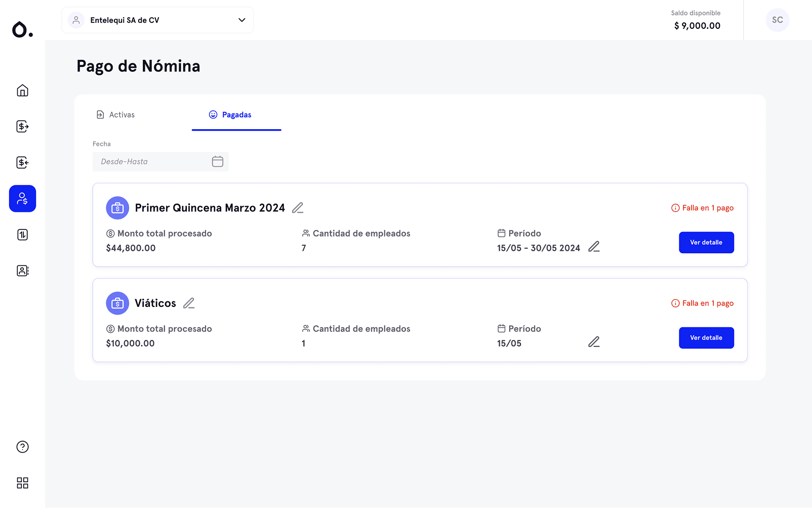Open the contacts directory sidebar icon
The height and width of the screenshot is (508, 812).
pyautogui.click(x=22, y=270)
